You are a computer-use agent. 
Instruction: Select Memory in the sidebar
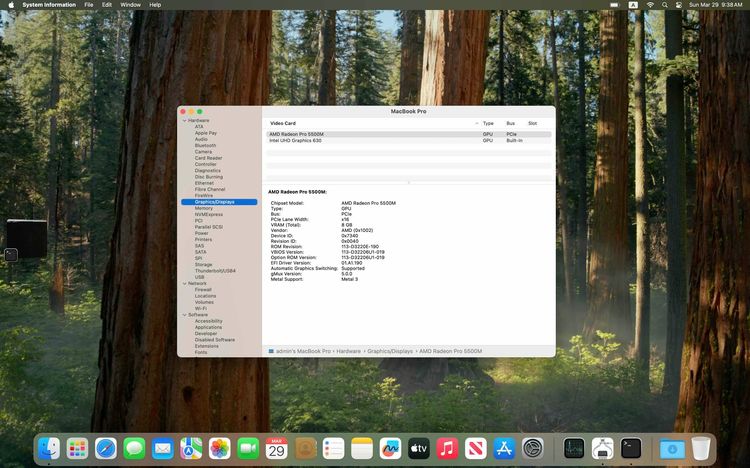(x=204, y=208)
